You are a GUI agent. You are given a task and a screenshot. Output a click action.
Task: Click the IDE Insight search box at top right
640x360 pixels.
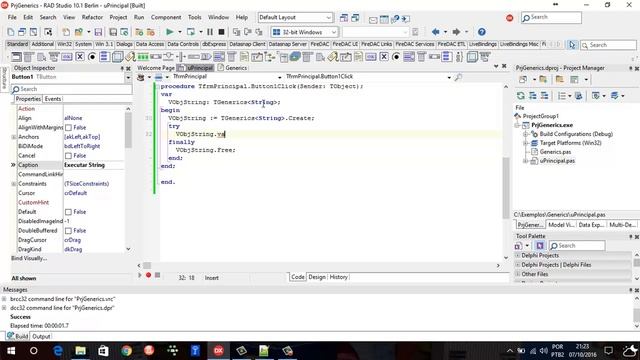pyautogui.click(x=551, y=18)
